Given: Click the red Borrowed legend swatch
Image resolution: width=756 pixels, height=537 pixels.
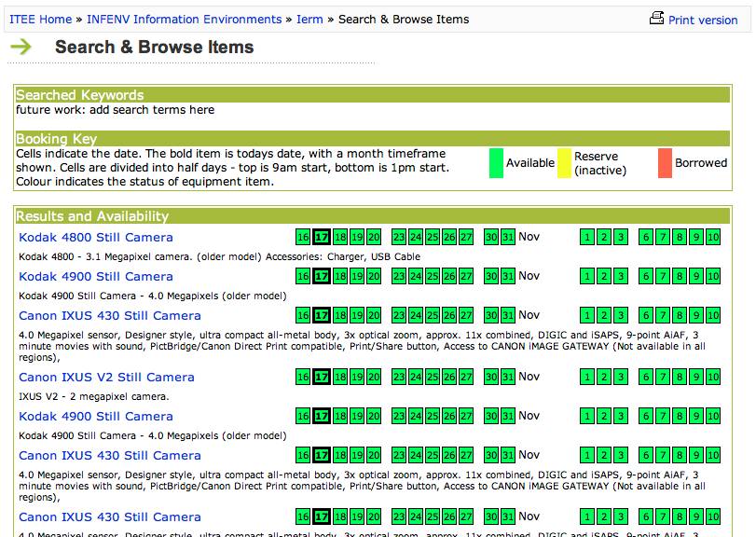Looking at the screenshot, I should pos(665,163).
